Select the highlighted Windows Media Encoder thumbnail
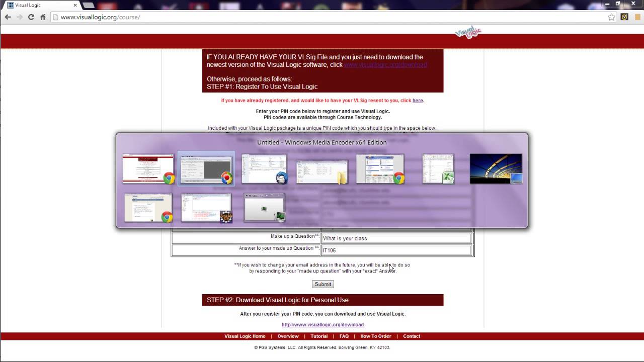The width and height of the screenshot is (644, 362). point(206,169)
